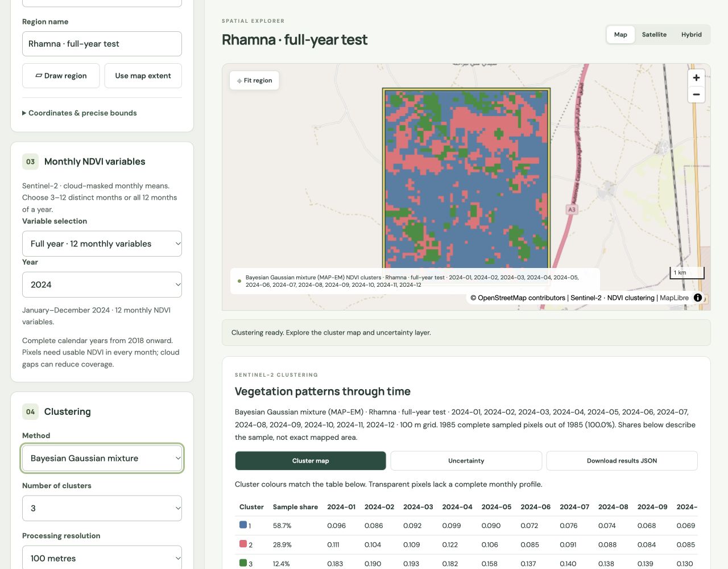Click the blue swatch for cluster 1
This screenshot has height=569, width=728.
click(x=243, y=525)
